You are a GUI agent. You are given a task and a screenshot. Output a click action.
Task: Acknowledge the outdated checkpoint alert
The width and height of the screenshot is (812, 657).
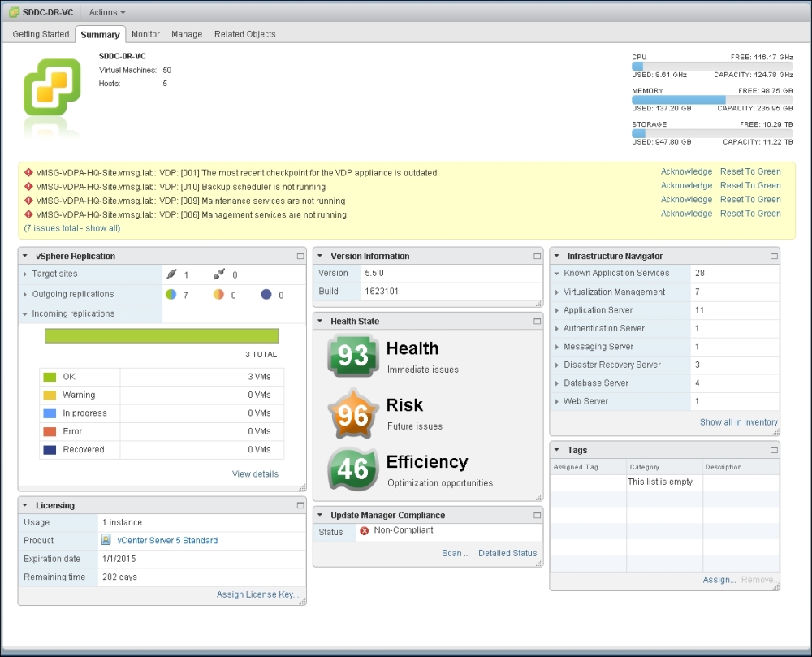(x=686, y=171)
